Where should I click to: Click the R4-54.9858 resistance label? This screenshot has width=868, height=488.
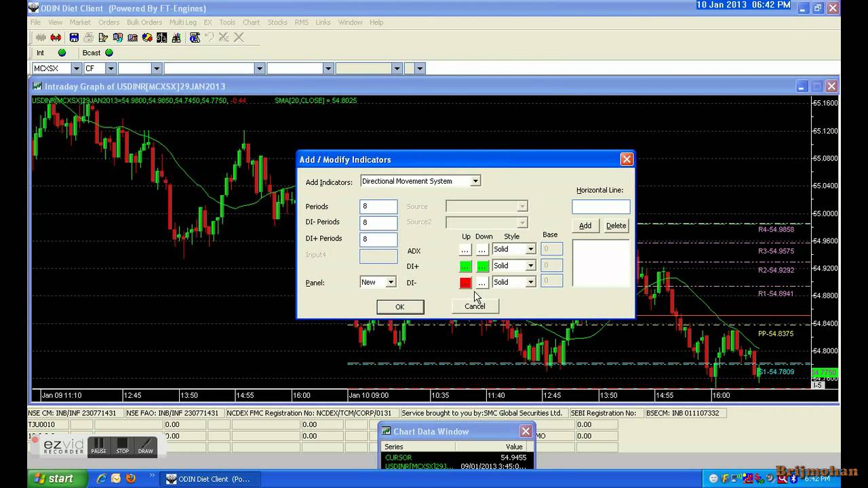tap(776, 230)
